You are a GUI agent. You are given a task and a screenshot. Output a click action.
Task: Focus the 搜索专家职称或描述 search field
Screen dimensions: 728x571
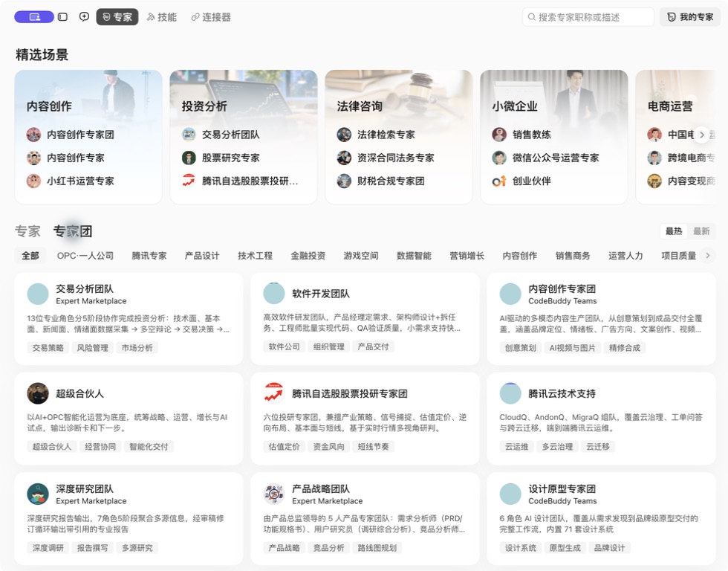tap(588, 17)
